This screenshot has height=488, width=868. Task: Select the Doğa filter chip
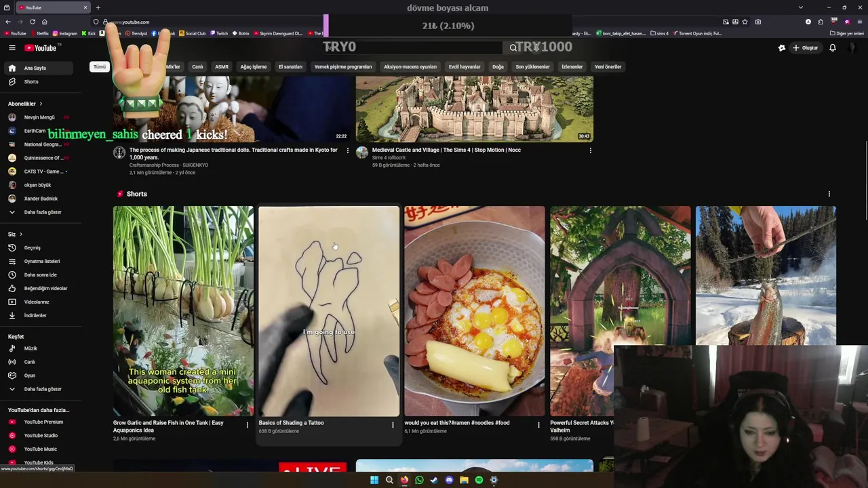click(x=498, y=66)
